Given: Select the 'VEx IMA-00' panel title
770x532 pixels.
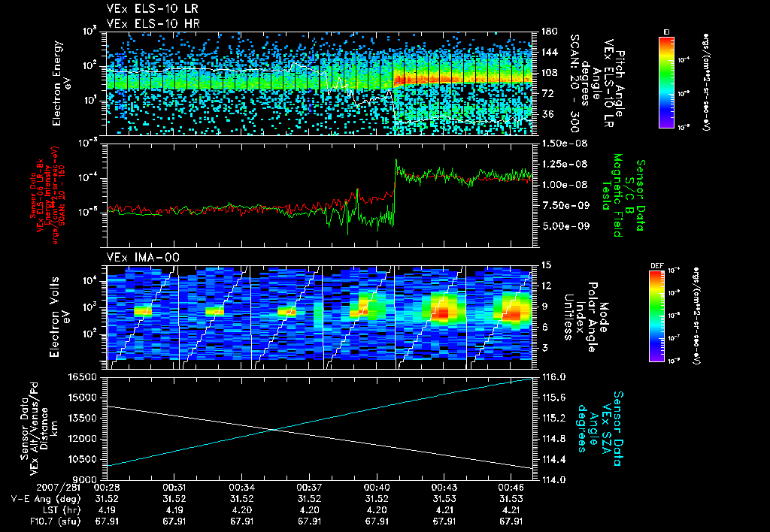Looking at the screenshot, I should (x=143, y=257).
